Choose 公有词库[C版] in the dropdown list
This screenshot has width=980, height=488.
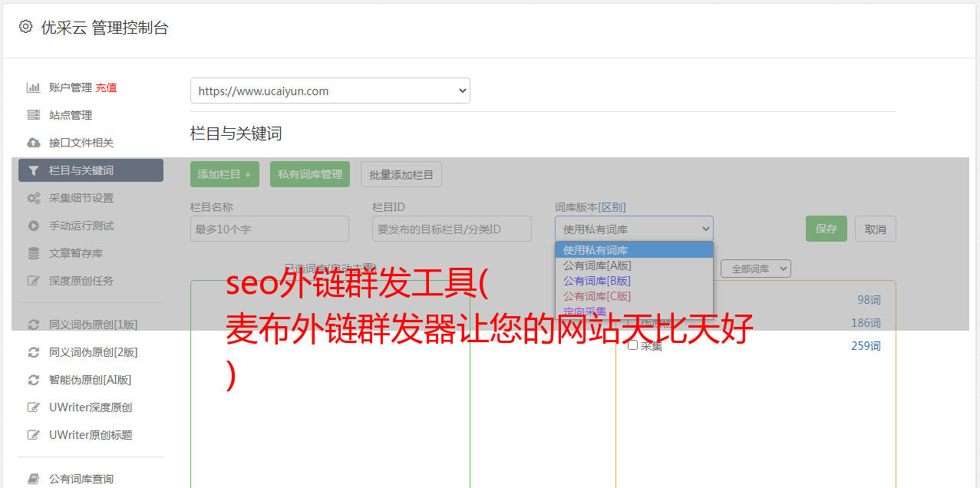634,296
